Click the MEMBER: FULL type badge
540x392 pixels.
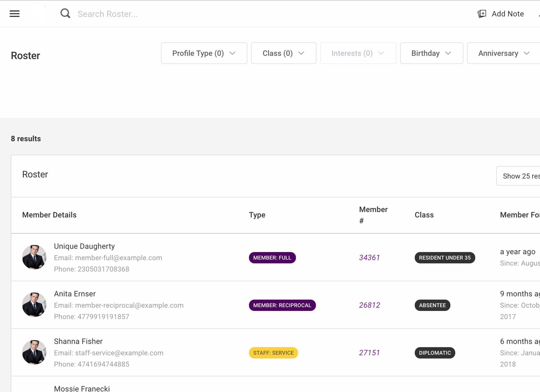click(x=272, y=258)
